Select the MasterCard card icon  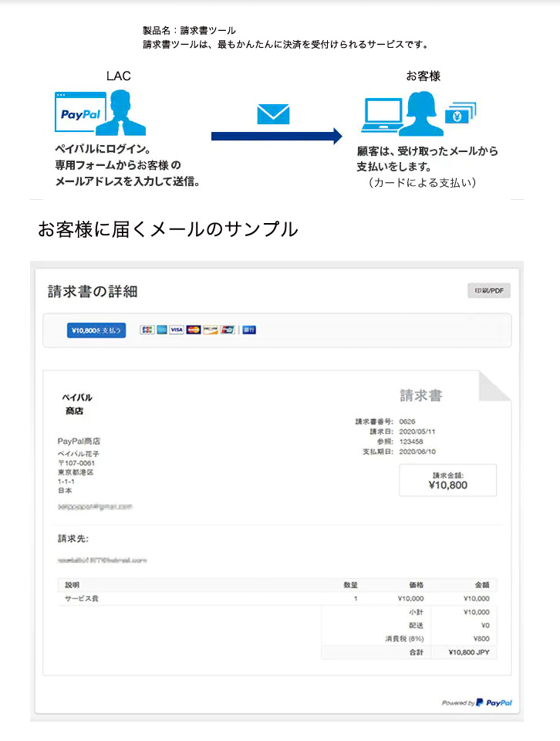[x=194, y=330]
